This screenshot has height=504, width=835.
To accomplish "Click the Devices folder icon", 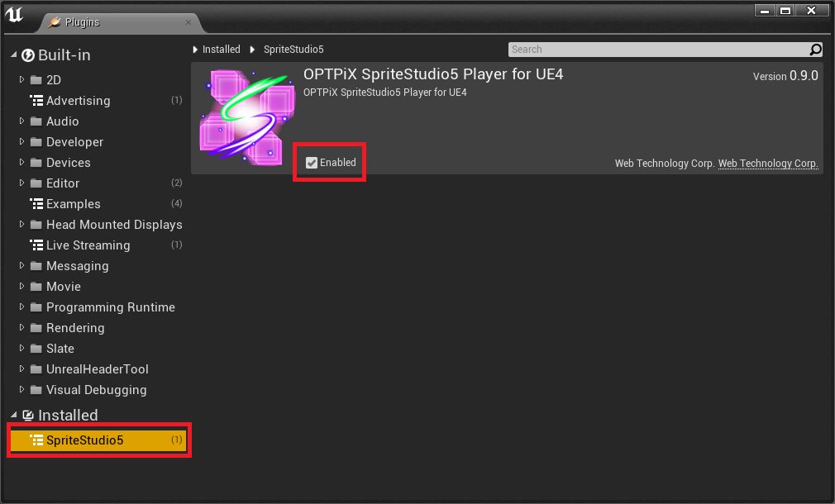I will coord(36,162).
